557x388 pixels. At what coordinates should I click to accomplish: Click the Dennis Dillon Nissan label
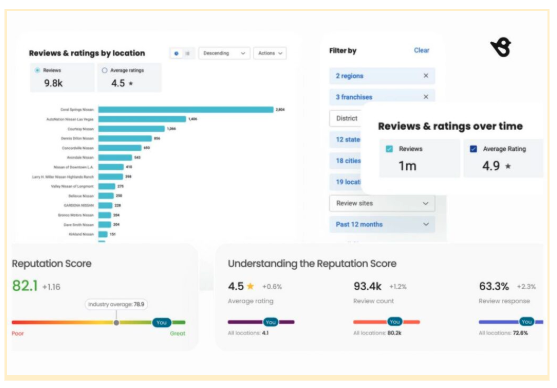pyautogui.click(x=77, y=138)
